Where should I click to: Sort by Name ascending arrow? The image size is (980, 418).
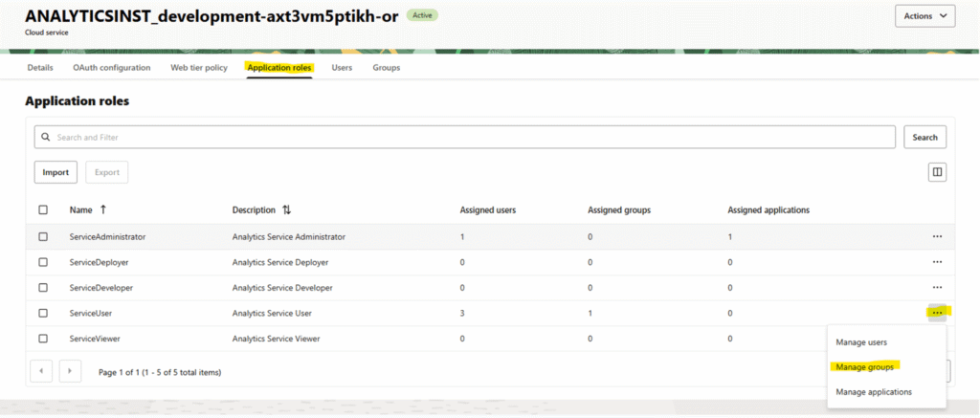point(103,209)
